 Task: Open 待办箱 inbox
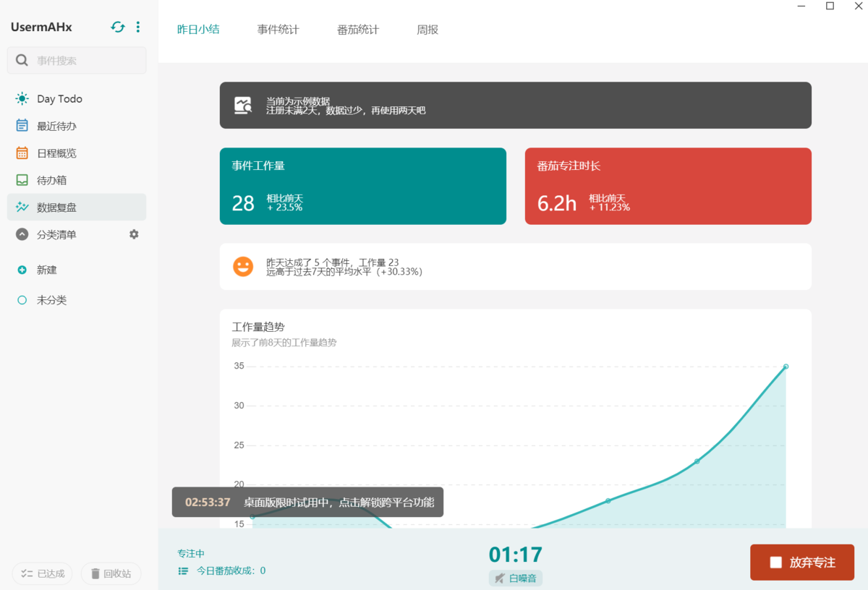(x=52, y=180)
